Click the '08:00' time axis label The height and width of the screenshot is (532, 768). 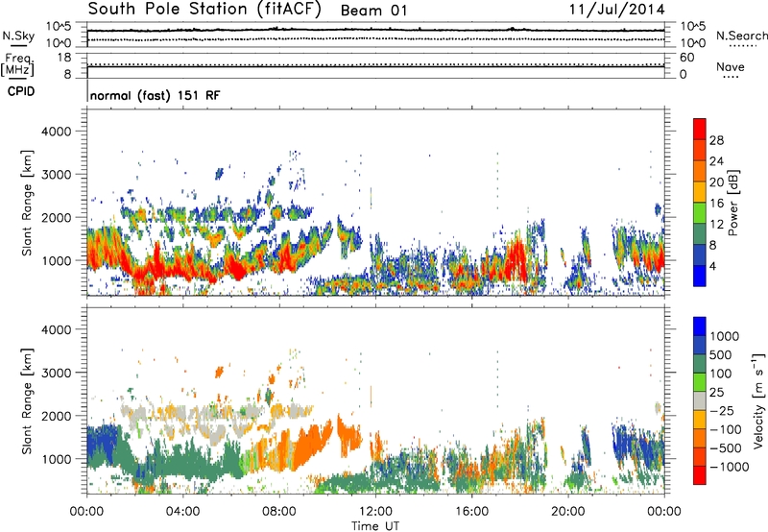click(x=279, y=512)
